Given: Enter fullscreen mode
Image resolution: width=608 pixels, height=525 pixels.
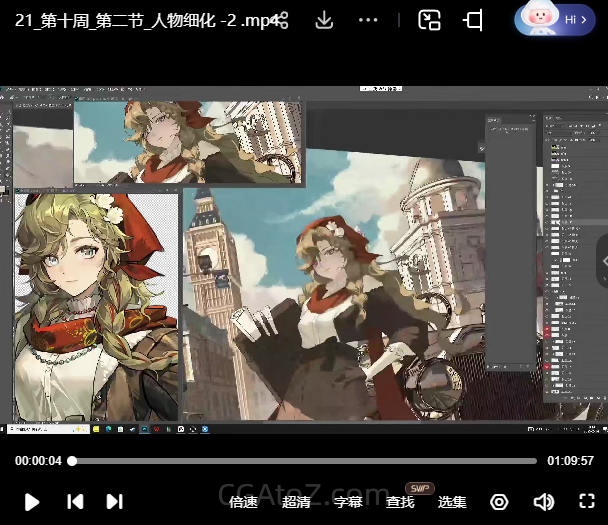Looking at the screenshot, I should pos(587,502).
